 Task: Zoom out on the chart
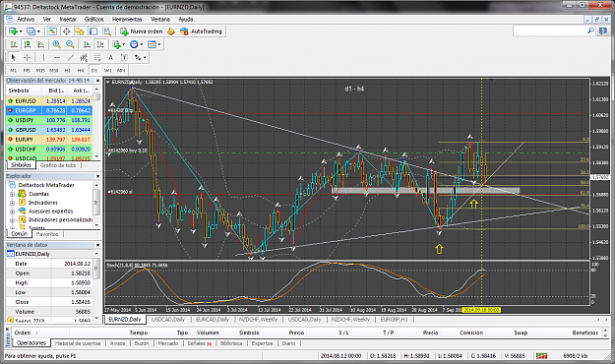click(70, 44)
